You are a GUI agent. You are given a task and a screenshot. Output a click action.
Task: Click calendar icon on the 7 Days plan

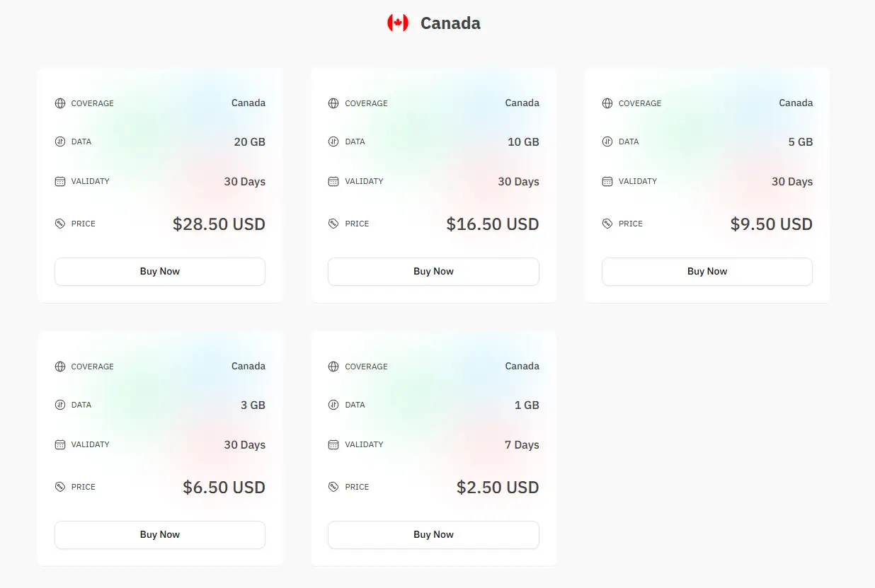tap(333, 444)
